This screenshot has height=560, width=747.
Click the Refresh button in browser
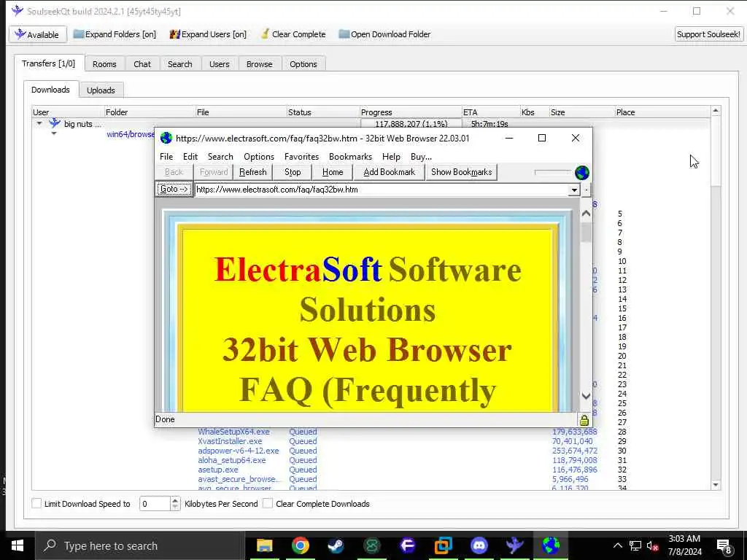pos(253,172)
